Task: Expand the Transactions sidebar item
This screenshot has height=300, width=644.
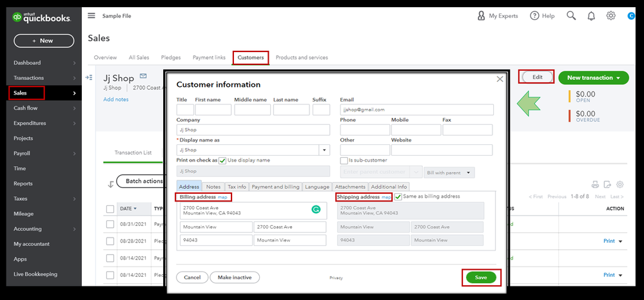Action: [44, 78]
